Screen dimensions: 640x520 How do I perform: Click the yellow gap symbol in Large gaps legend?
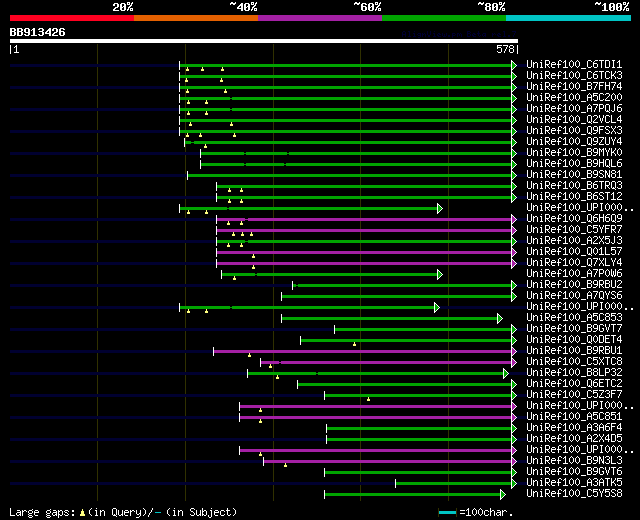(82, 513)
